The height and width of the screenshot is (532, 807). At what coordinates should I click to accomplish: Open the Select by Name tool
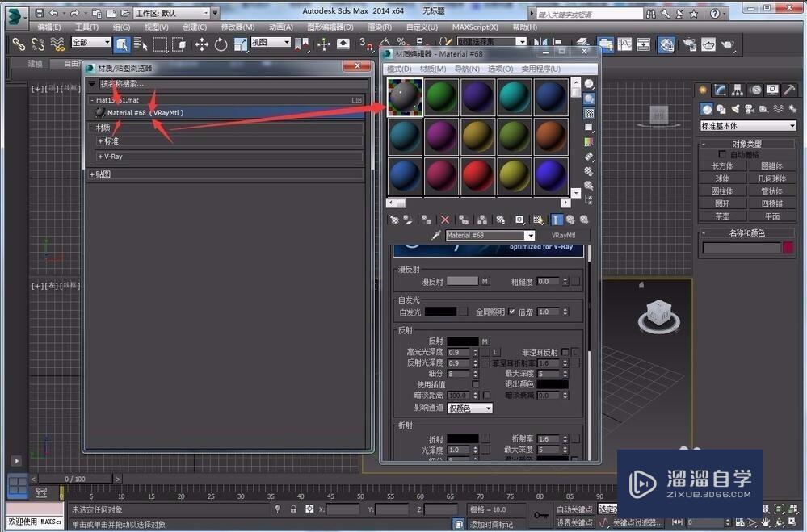click(x=141, y=44)
